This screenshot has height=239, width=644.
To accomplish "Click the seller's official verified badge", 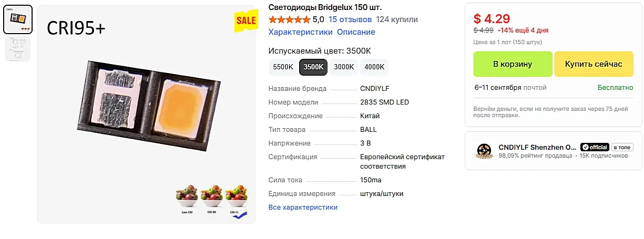I will pyautogui.click(x=595, y=147).
